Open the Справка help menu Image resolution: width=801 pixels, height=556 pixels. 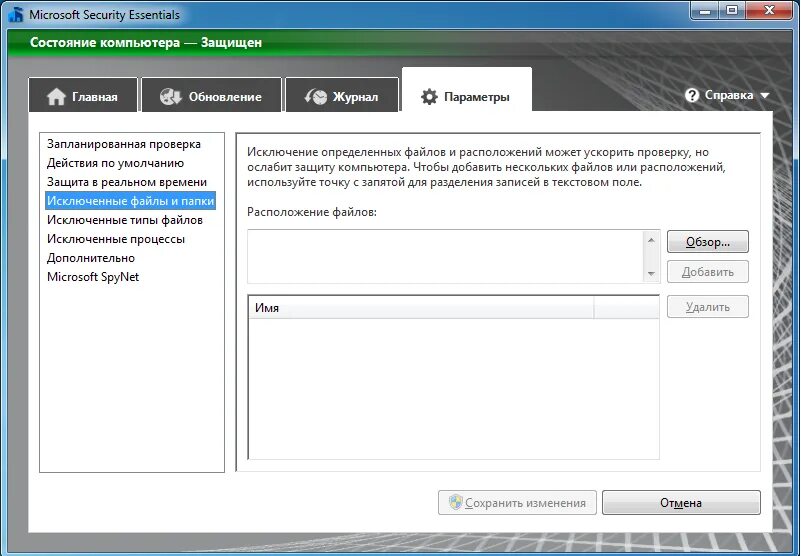[728, 95]
